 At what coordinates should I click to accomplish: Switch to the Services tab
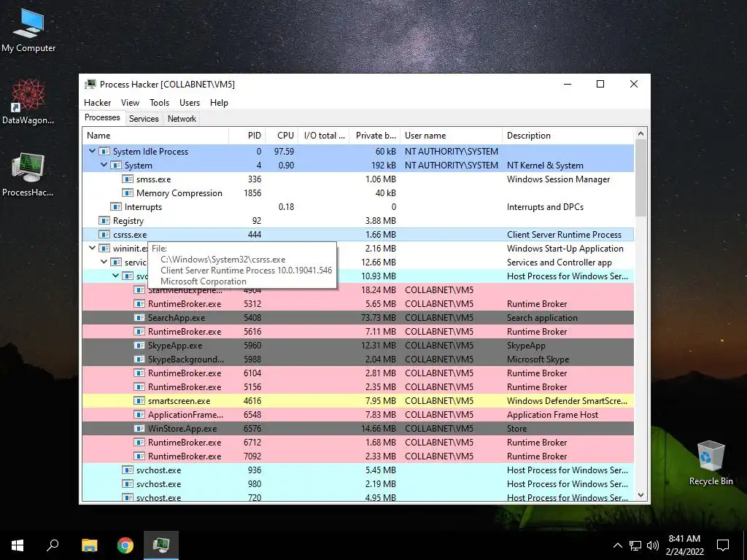pyautogui.click(x=144, y=119)
